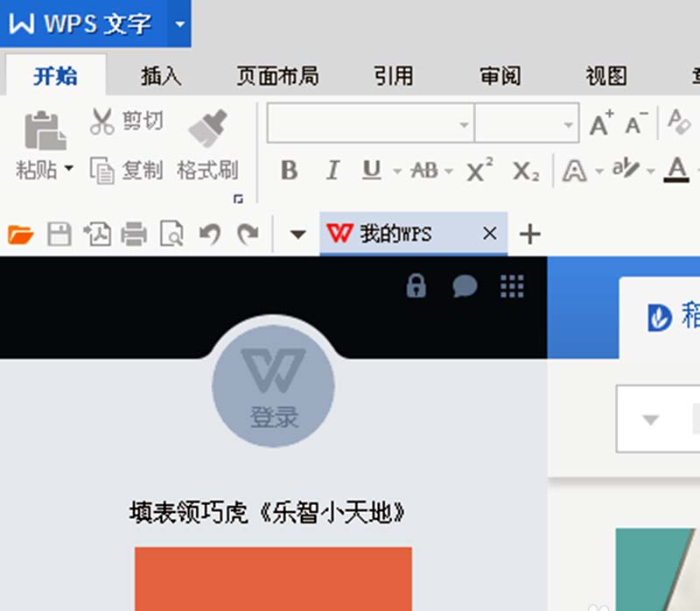Switch to the 审阅 ribbon tab
Screen dimensions: 700x611
(499, 77)
